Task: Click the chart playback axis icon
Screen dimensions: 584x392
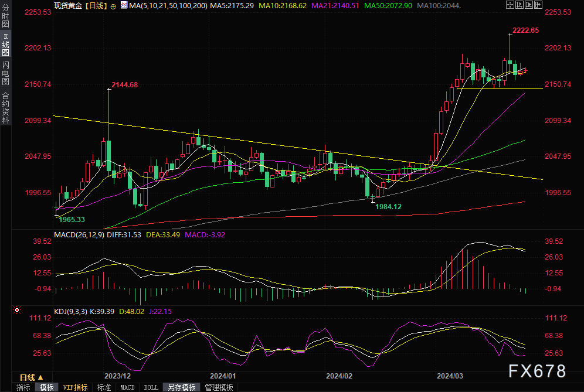Action: point(529,5)
